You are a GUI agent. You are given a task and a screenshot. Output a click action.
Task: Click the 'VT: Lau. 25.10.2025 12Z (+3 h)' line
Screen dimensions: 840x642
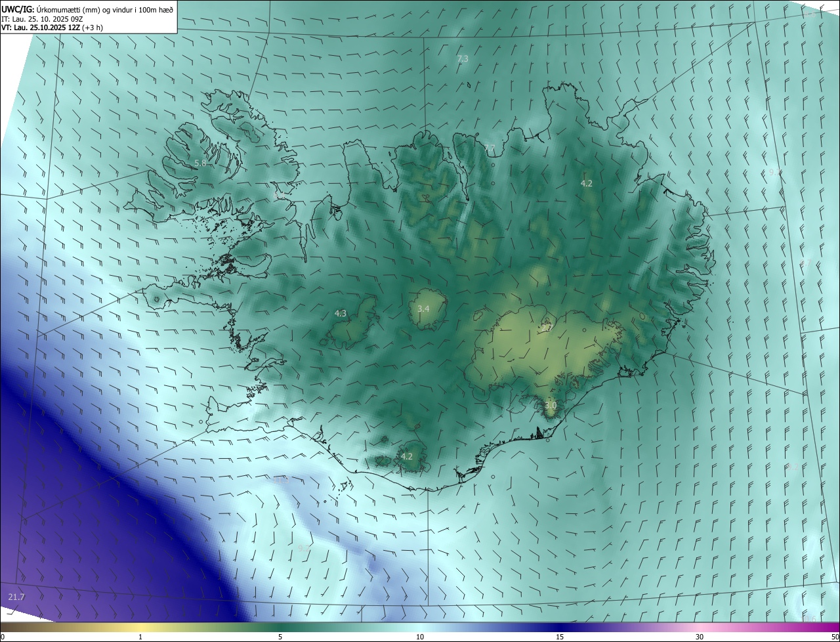click(x=52, y=28)
